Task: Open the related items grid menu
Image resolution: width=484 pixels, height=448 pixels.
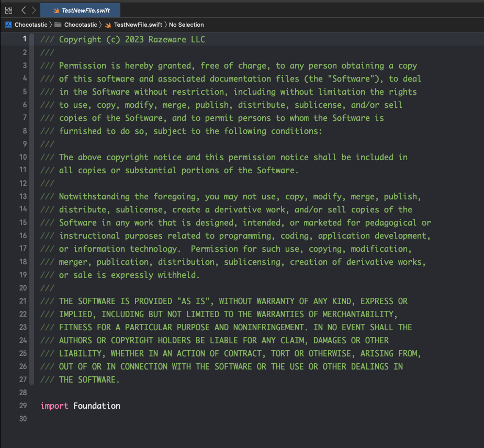Action: pos(9,10)
